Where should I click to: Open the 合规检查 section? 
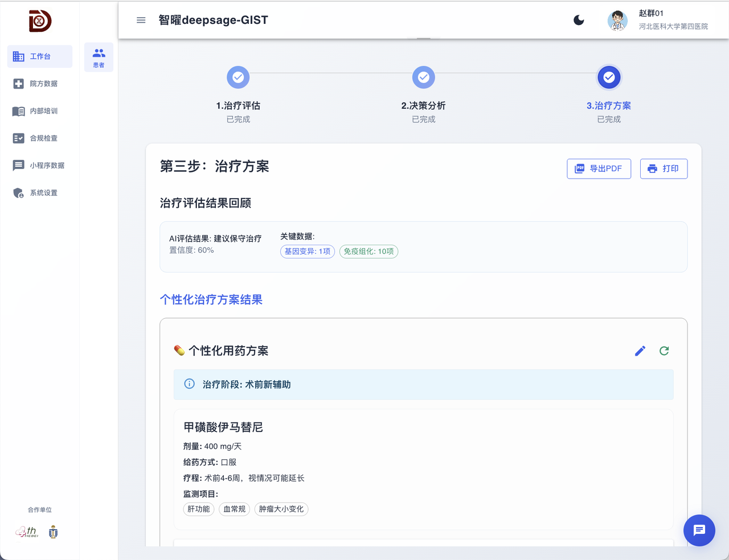[x=39, y=138]
